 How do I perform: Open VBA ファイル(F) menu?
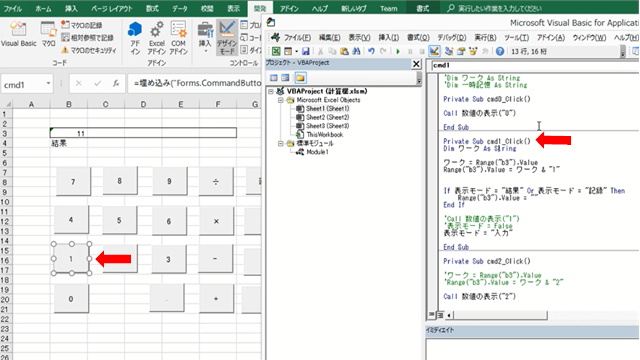pyautogui.click(x=297, y=38)
